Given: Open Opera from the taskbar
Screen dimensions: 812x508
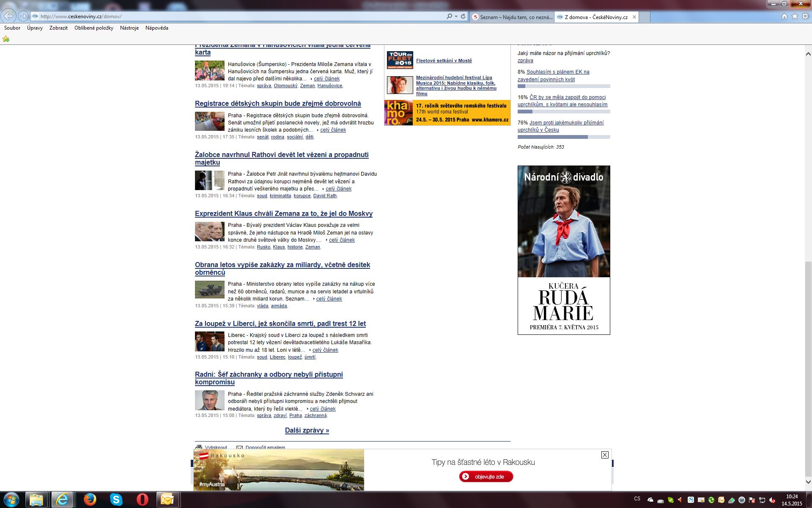Looking at the screenshot, I should pyautogui.click(x=142, y=500).
